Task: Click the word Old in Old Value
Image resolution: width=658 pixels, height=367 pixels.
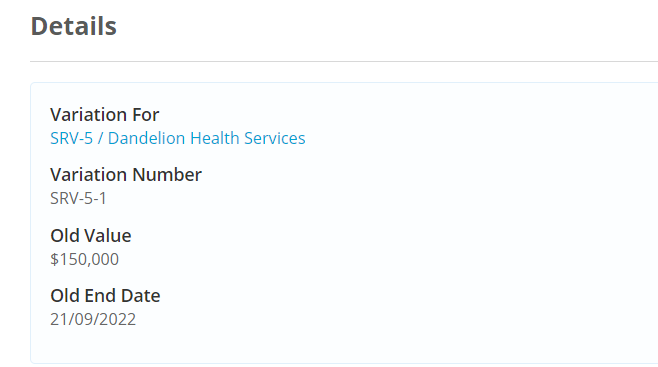Action: [x=65, y=236]
